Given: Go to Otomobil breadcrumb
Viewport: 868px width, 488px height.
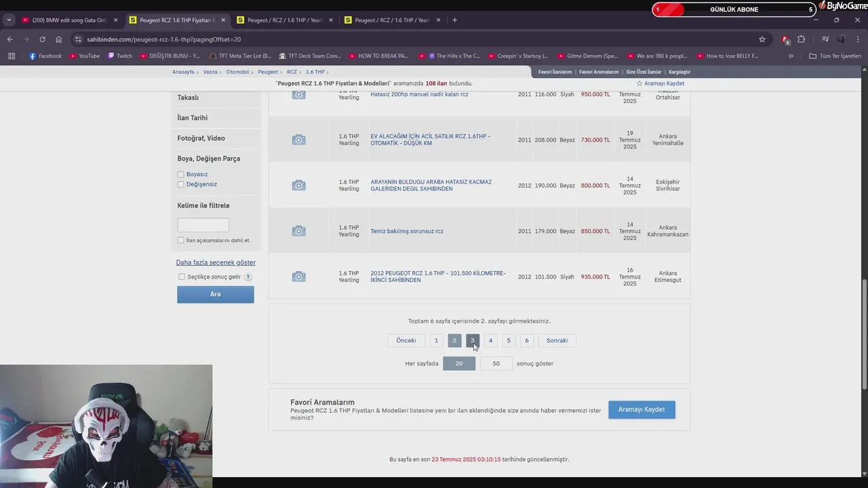Looking at the screenshot, I should [x=237, y=72].
